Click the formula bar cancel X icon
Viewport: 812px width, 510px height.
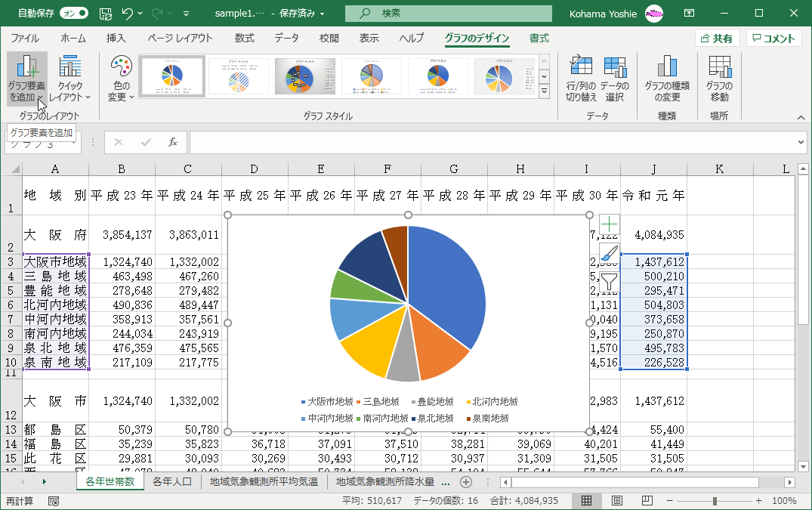pyautogui.click(x=118, y=142)
